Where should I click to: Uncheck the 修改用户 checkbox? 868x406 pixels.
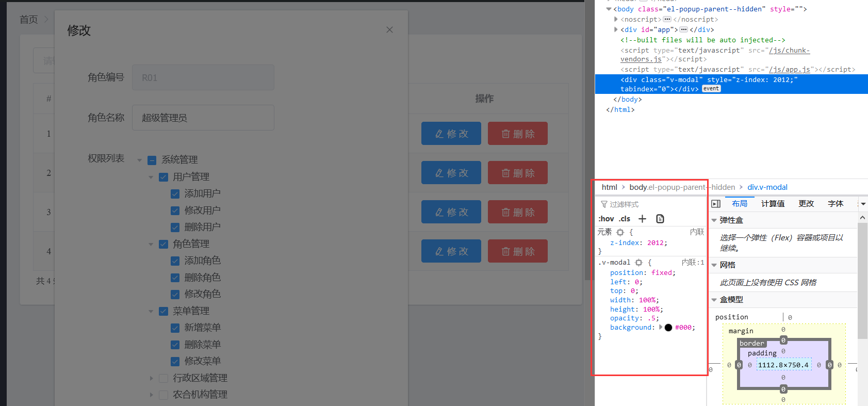175,210
